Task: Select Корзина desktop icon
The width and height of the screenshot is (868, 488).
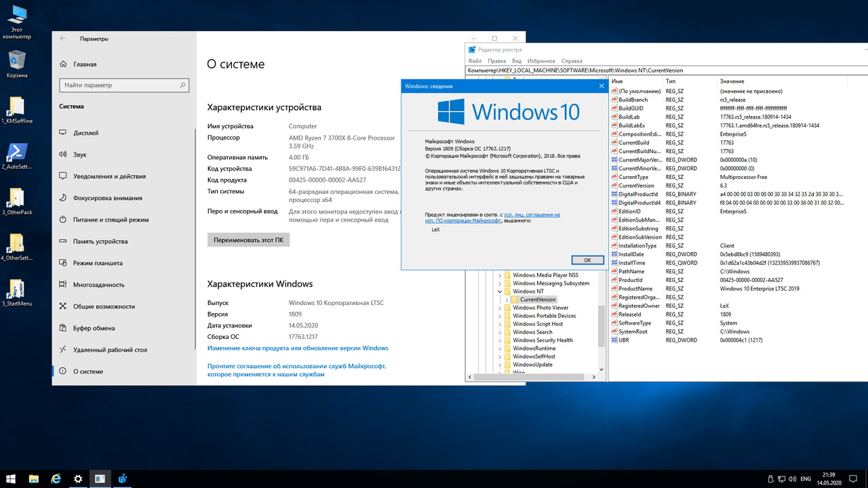Action: [17, 64]
